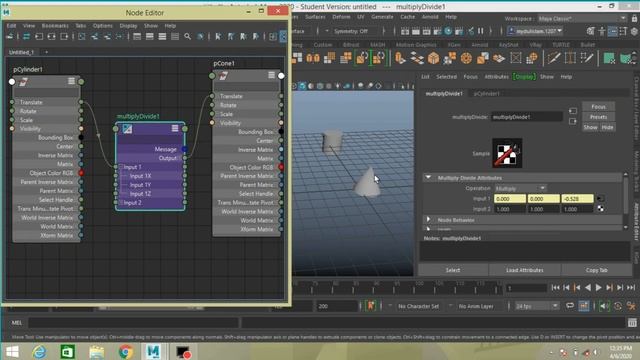Open the Symmetry: Off dropdown
This screenshot has width=640, height=360.
[x=350, y=31]
